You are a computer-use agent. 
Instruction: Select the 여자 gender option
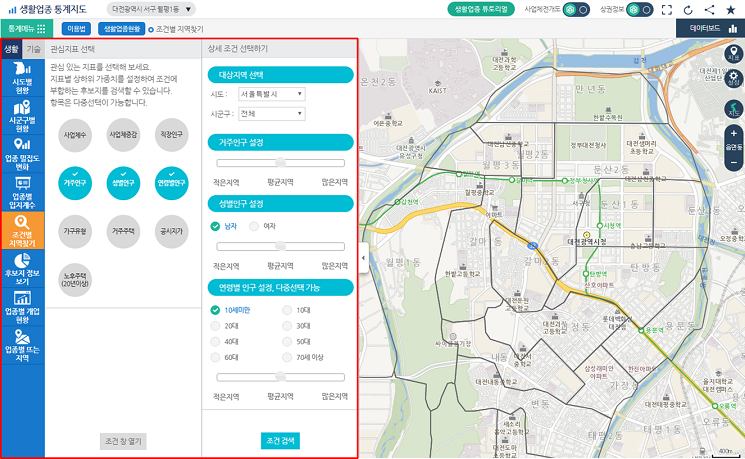[x=254, y=226]
